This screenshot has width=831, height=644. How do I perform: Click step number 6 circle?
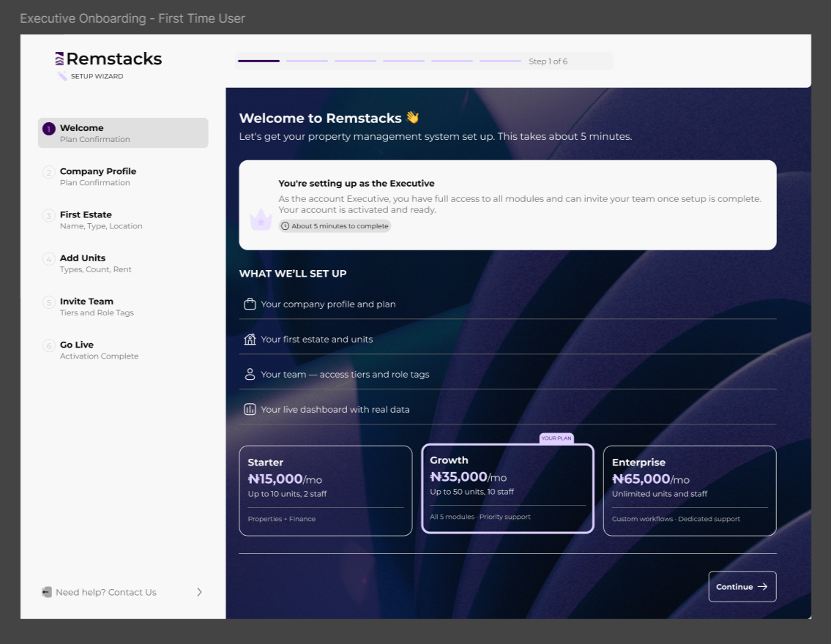point(49,346)
